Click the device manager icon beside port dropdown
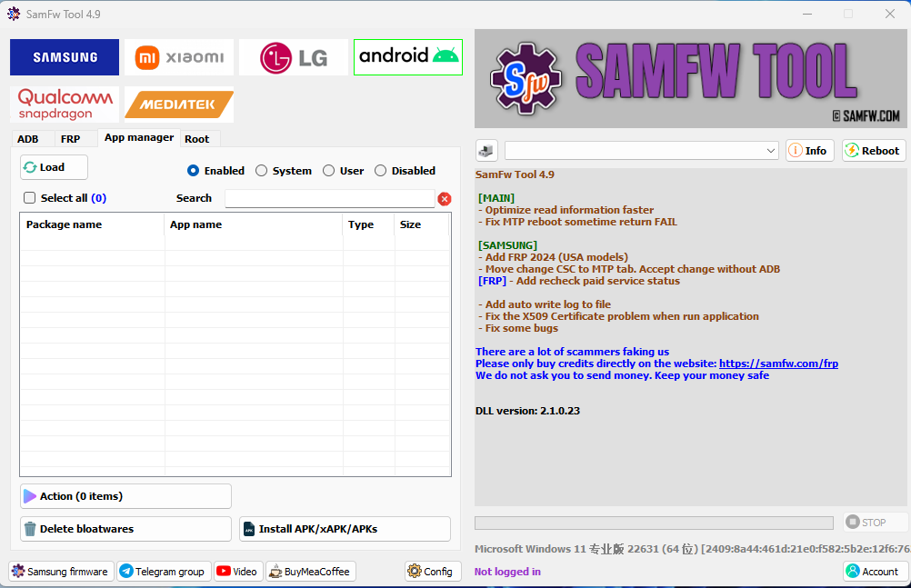This screenshot has width=911, height=588. click(x=486, y=151)
